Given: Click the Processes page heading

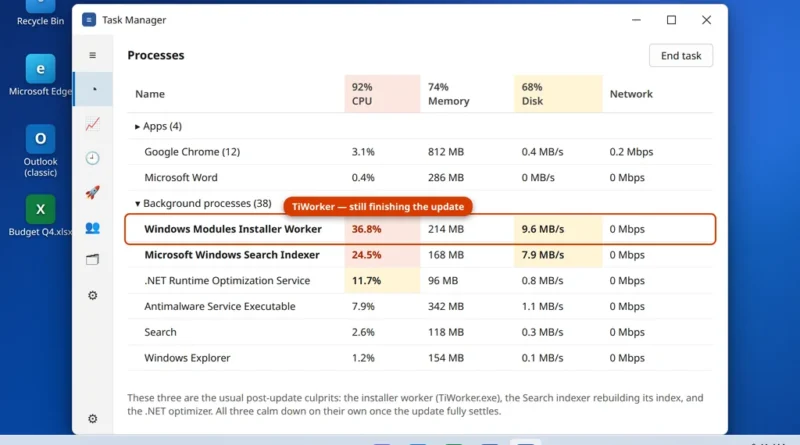Looking at the screenshot, I should 156,55.
